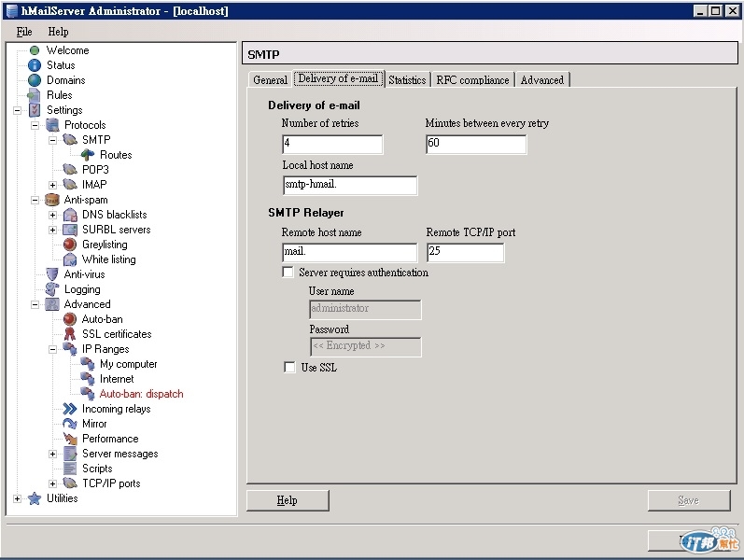Click the IP Ranges icon
Screen dimensions: 744x560
point(70,349)
